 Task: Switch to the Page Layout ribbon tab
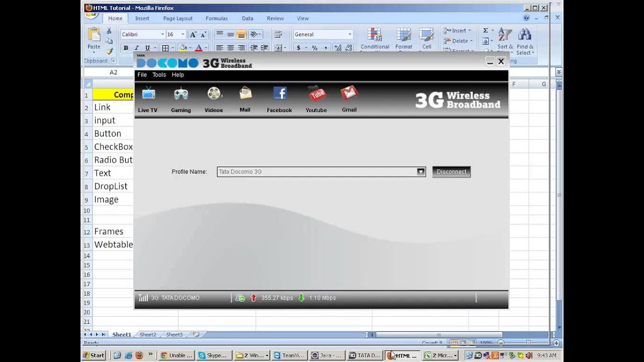coord(178,19)
